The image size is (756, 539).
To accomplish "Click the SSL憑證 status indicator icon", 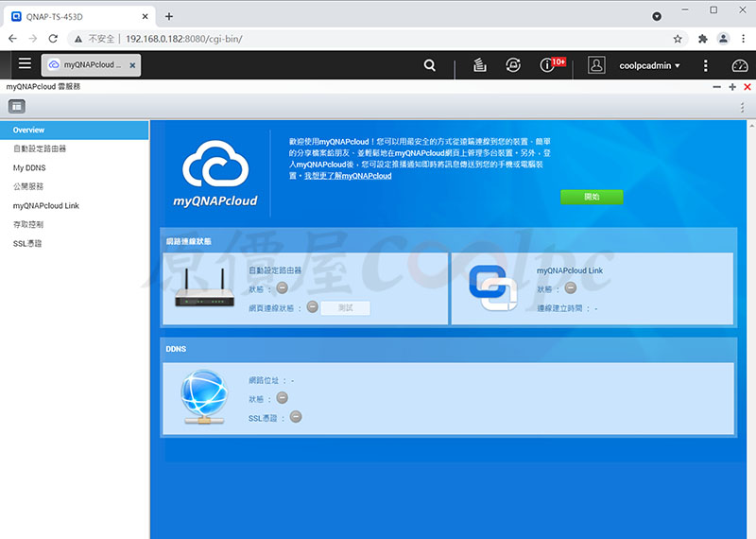I will [x=296, y=417].
